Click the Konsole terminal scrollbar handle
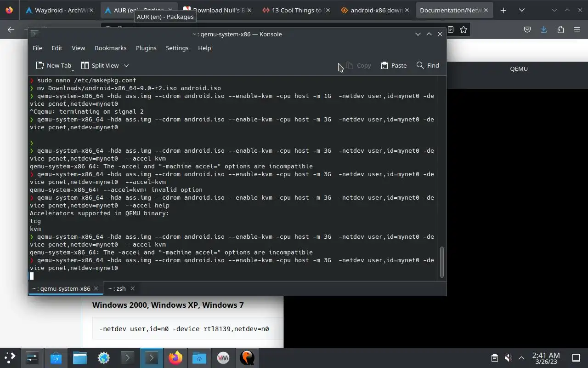The width and height of the screenshot is (588, 368). [442, 262]
